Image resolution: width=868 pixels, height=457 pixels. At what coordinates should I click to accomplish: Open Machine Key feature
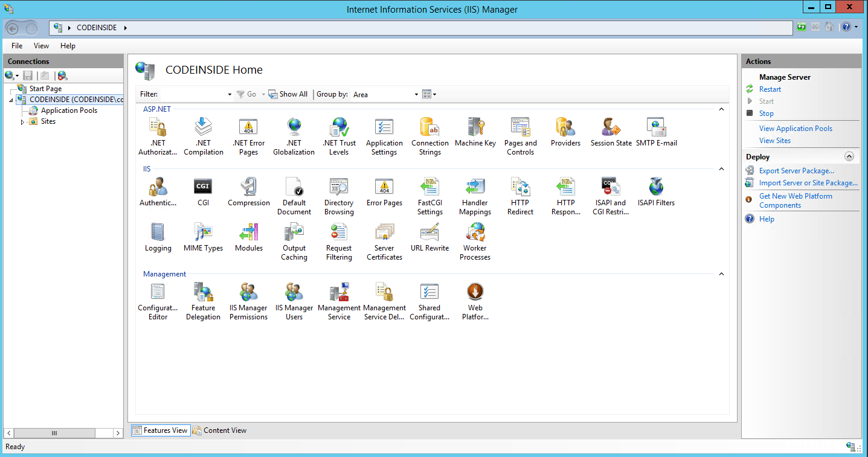475,133
